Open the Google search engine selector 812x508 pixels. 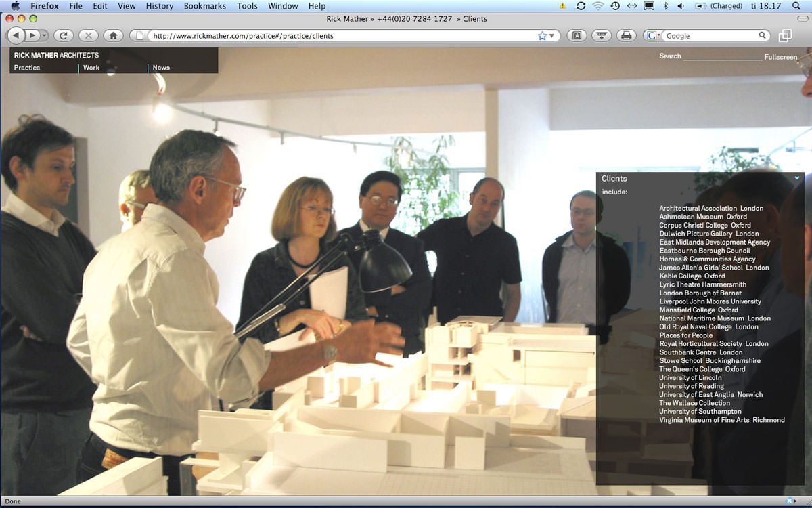pyautogui.click(x=654, y=35)
